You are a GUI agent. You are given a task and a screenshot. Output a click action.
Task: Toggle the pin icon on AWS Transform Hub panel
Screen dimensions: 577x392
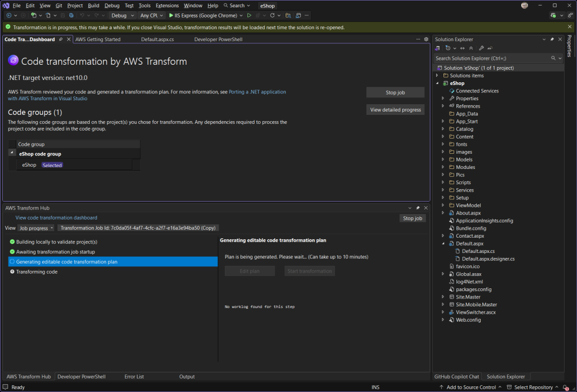(x=418, y=208)
